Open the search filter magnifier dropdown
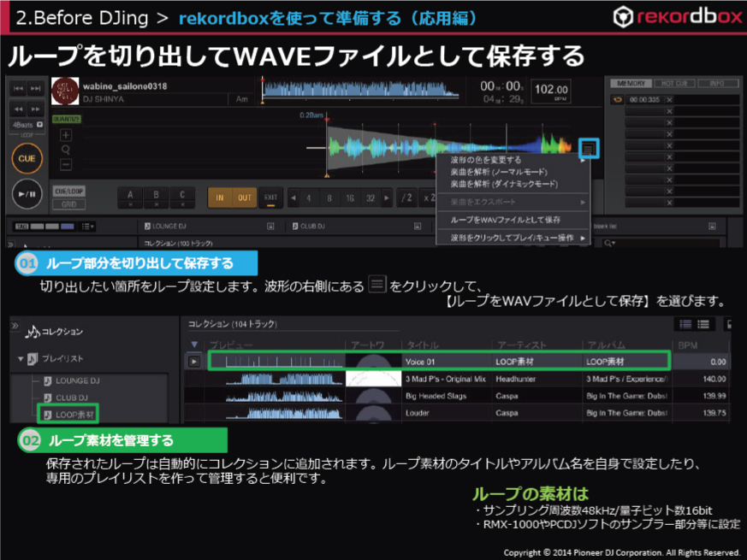The image size is (747, 560). click(610, 243)
